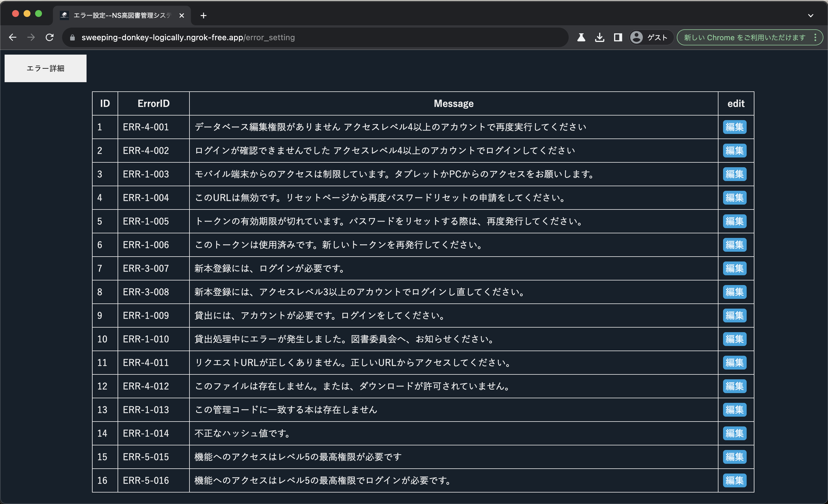Expand the tab search chevron
This screenshot has height=504, width=828.
coord(810,16)
